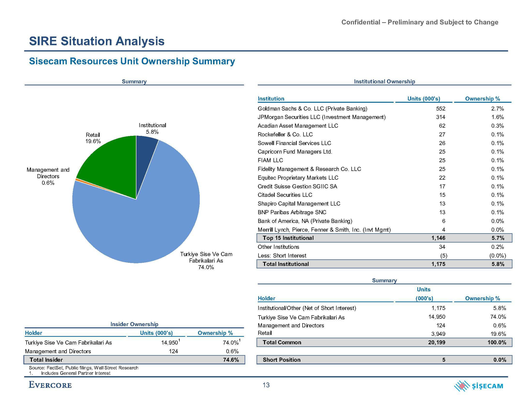The width and height of the screenshot is (532, 411).
Task: Click the 'Source: FactSet, Public filings' note
Action: click(84, 368)
